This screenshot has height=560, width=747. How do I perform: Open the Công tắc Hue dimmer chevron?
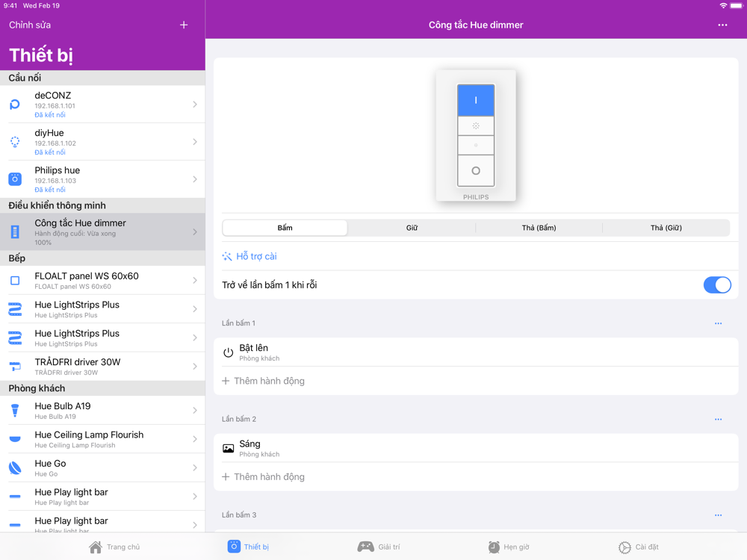195,232
